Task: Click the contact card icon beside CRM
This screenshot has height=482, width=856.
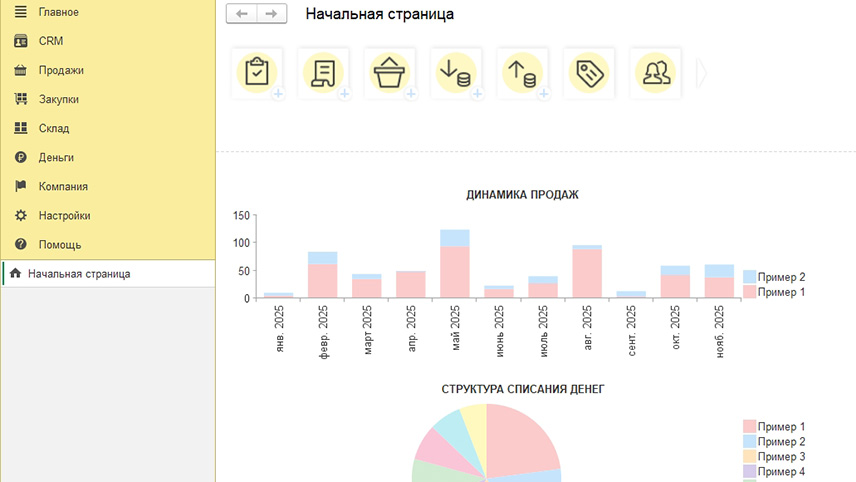Action: tap(21, 41)
